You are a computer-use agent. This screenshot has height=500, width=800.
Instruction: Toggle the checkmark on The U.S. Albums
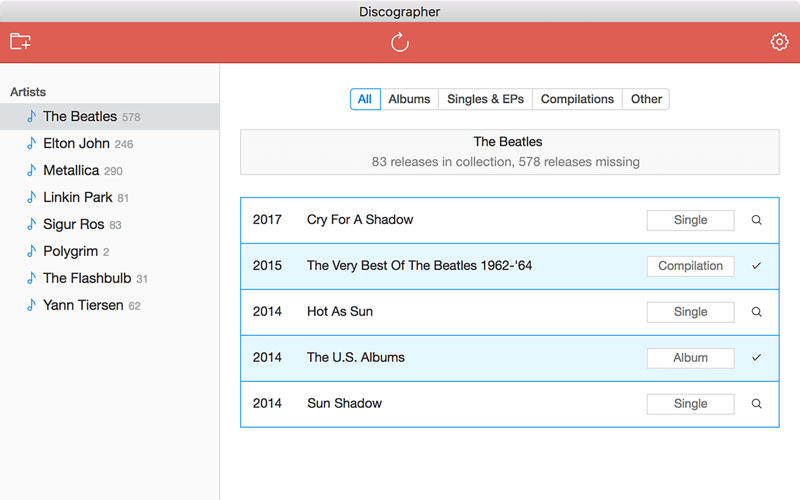(756, 358)
